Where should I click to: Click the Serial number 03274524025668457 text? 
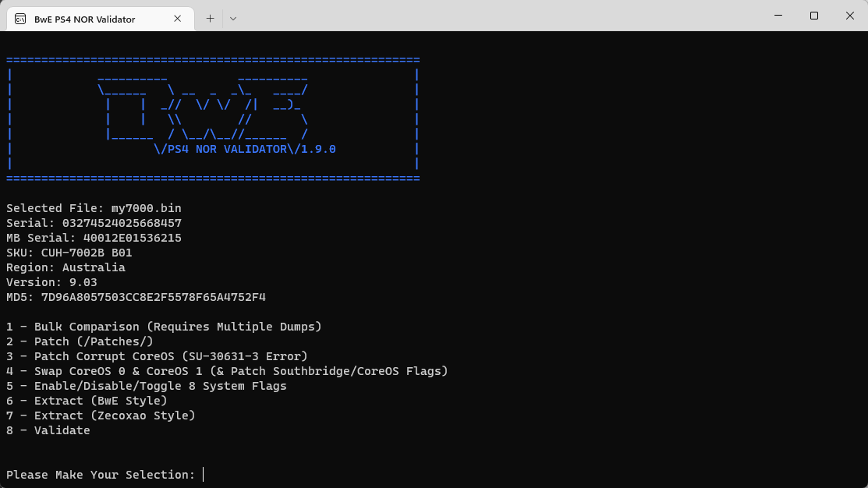122,223
